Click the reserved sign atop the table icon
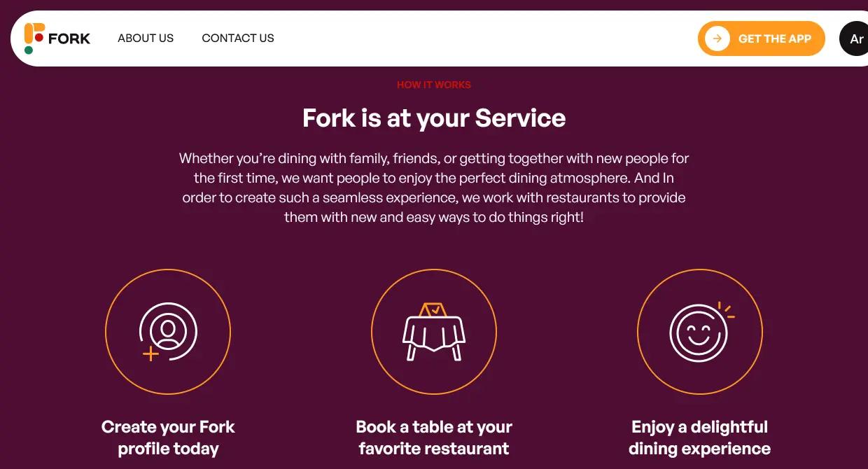This screenshot has width=868, height=469. tap(434, 309)
